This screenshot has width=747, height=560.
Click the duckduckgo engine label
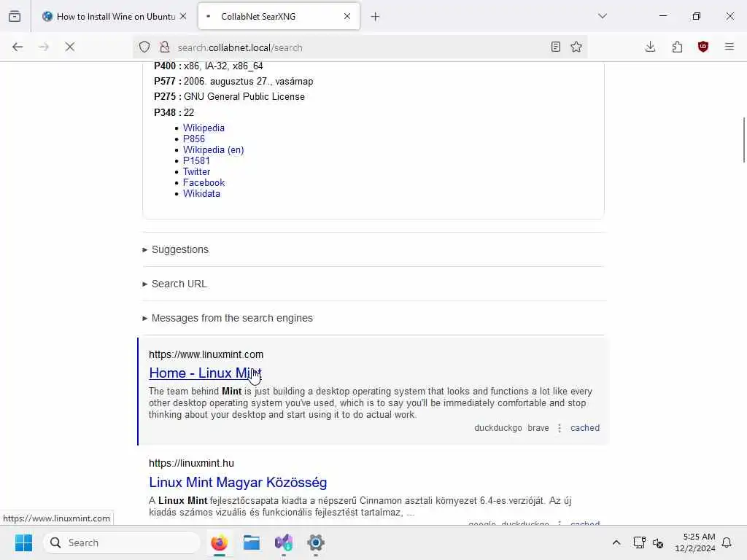click(x=498, y=427)
